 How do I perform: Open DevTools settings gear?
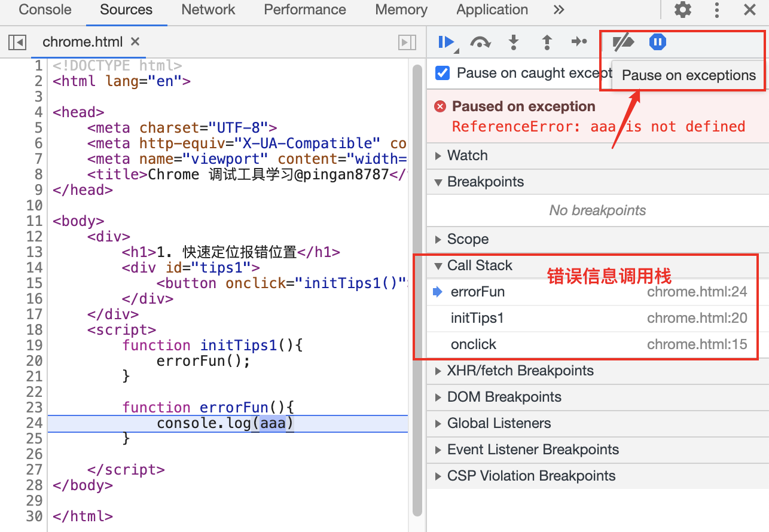click(x=683, y=10)
